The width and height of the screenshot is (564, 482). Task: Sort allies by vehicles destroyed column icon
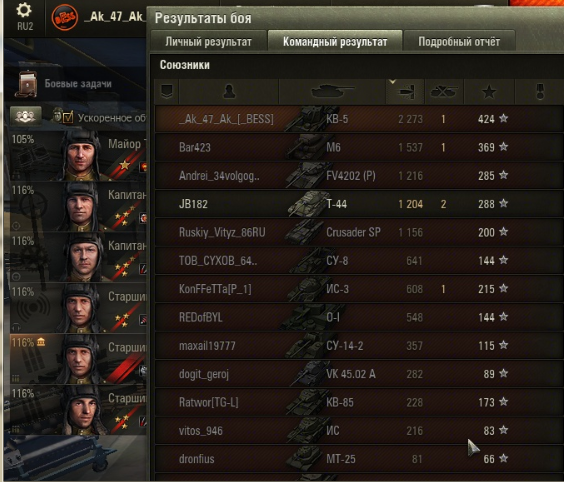[444, 92]
